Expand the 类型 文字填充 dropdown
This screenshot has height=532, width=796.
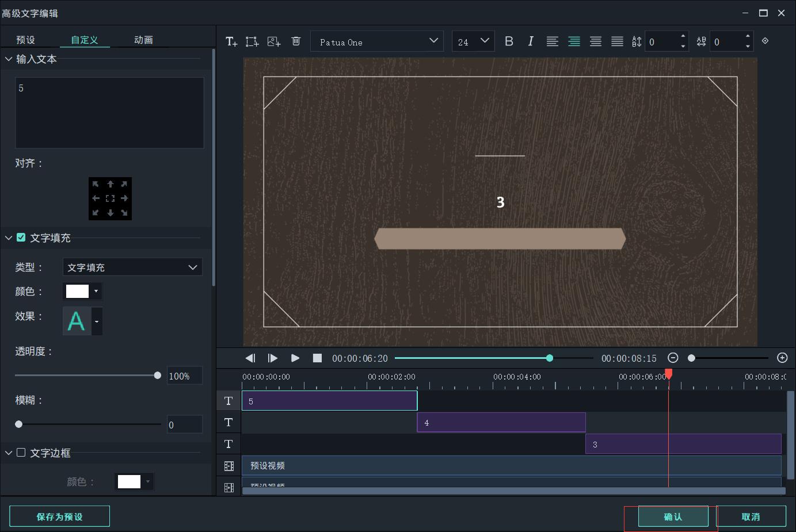(x=132, y=267)
